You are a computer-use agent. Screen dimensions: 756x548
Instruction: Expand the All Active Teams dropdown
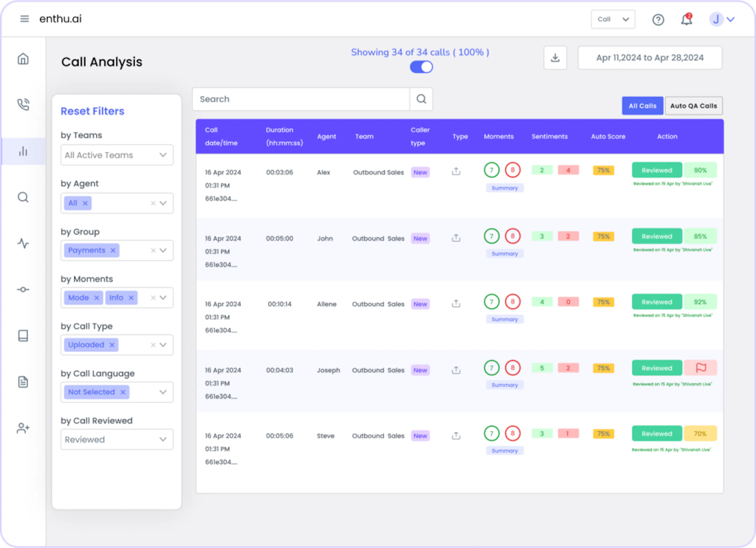tap(117, 155)
